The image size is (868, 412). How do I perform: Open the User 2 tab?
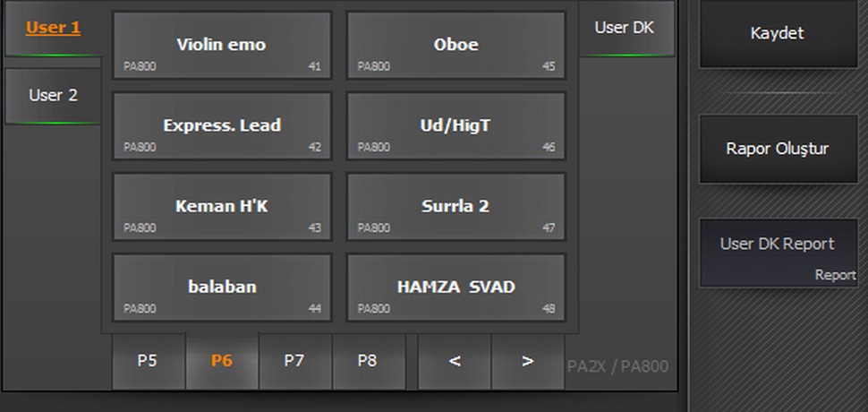[x=53, y=95]
